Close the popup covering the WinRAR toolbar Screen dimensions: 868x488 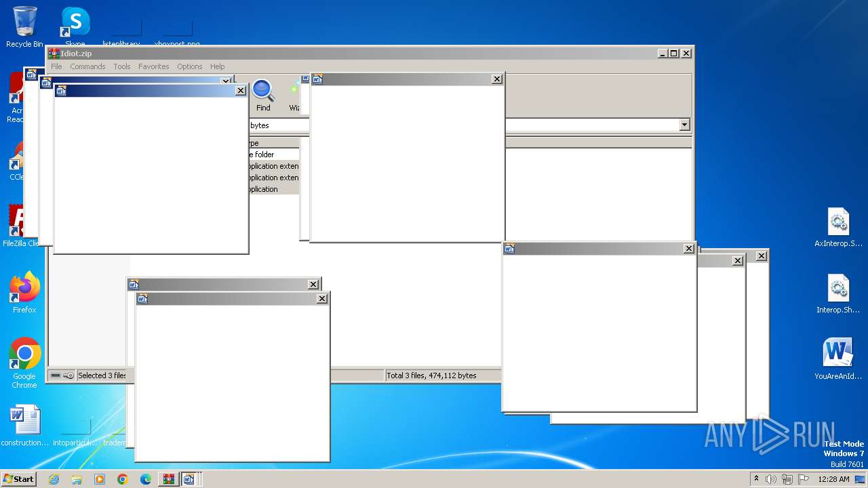tap(496, 79)
